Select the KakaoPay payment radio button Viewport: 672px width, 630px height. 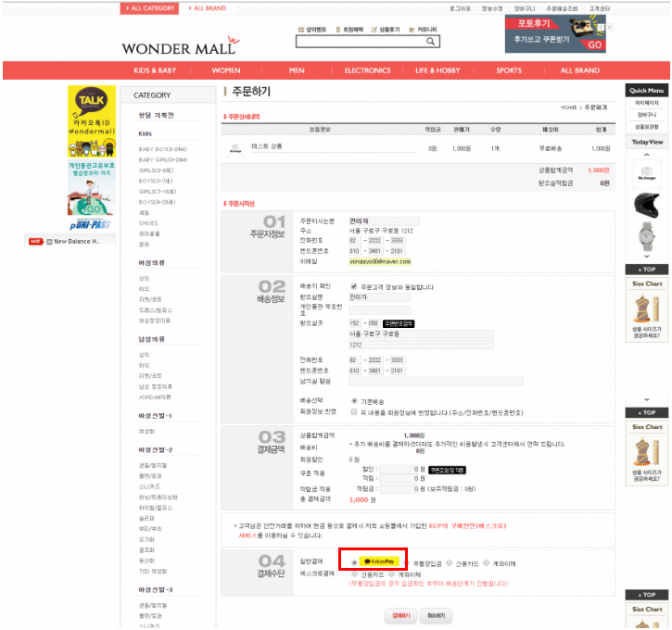[354, 562]
